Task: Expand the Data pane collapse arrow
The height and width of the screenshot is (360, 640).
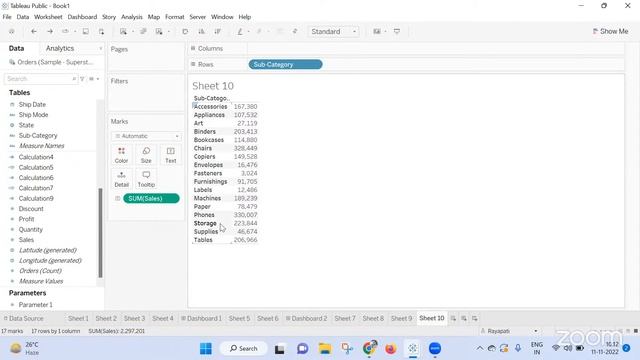Action: tap(100, 48)
